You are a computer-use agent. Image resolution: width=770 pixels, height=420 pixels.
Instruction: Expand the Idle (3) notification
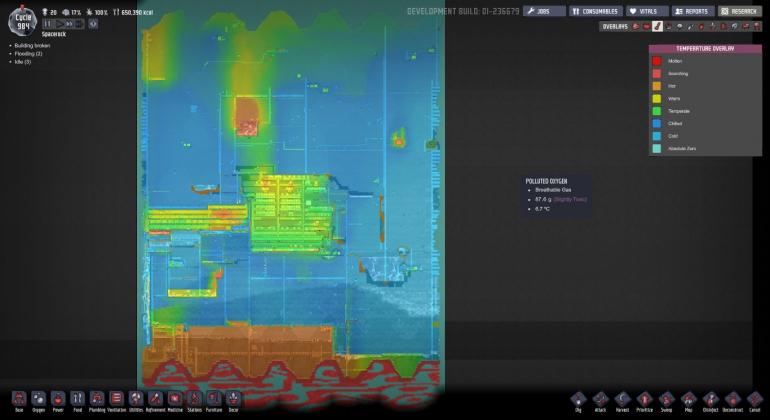(24, 61)
